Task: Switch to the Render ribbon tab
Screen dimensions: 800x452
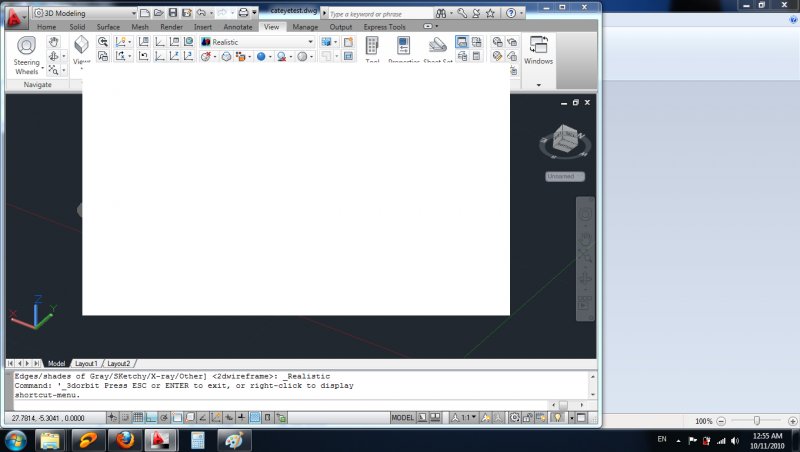Action: [x=171, y=27]
